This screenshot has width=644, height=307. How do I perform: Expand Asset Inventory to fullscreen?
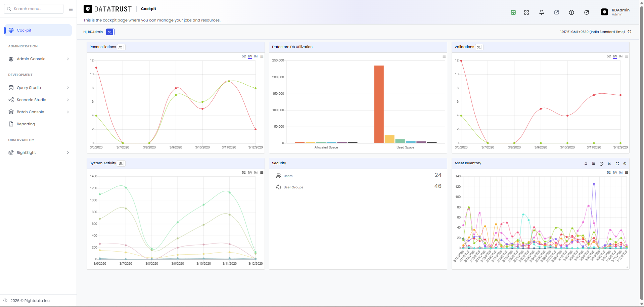click(x=617, y=164)
